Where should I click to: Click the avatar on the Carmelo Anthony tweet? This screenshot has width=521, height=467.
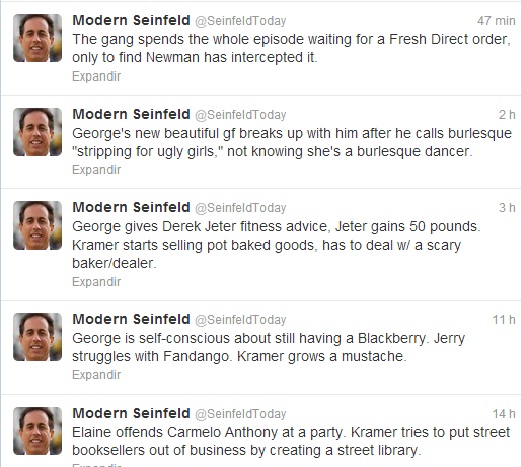pos(37,431)
